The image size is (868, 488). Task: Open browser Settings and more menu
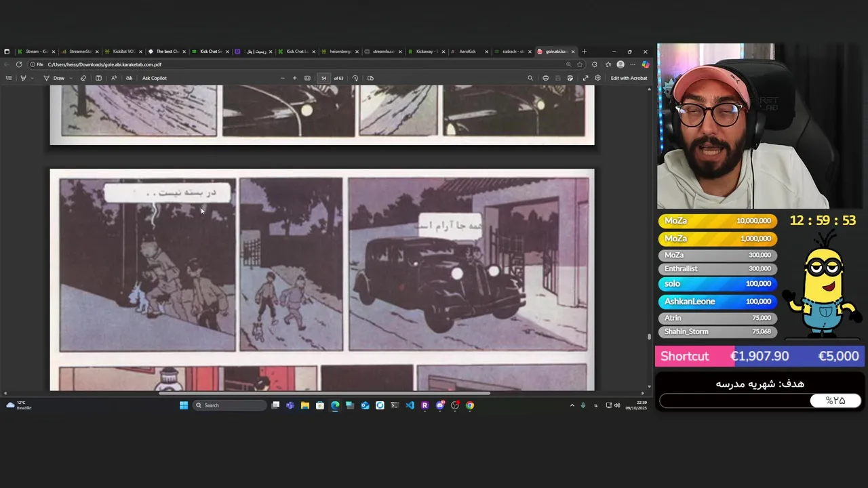pos(633,64)
